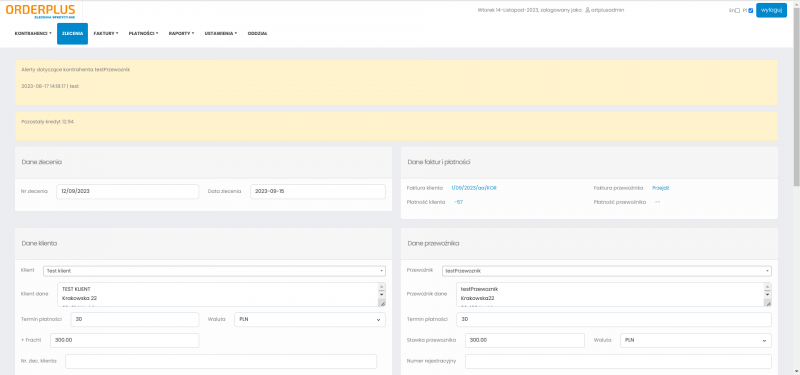Click down arrow of Przewoźnik dane scrollbar

click(767, 294)
